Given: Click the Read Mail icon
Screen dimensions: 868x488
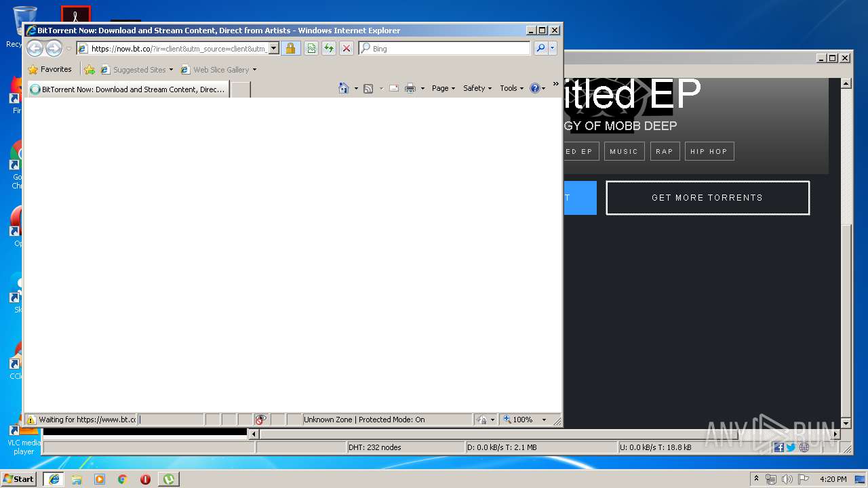Looking at the screenshot, I should [x=393, y=88].
